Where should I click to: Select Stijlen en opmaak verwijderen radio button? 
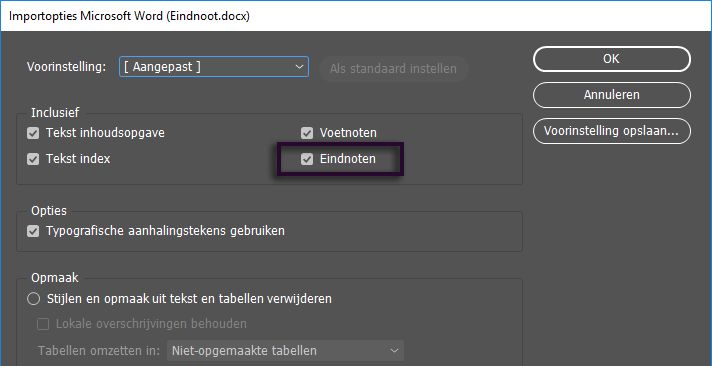click(34, 299)
